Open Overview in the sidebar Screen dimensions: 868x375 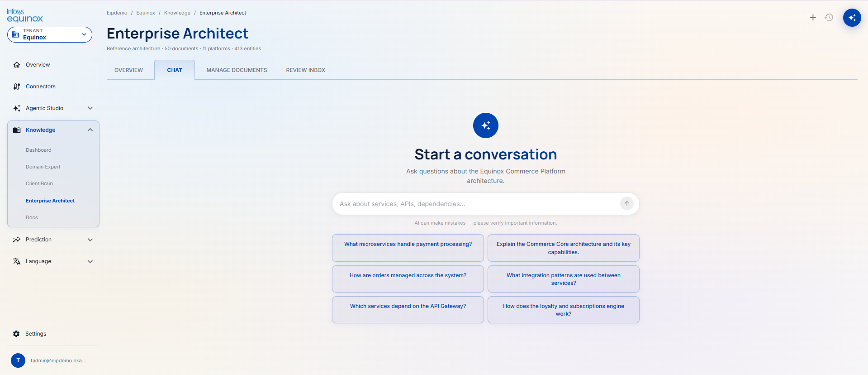tap(38, 65)
